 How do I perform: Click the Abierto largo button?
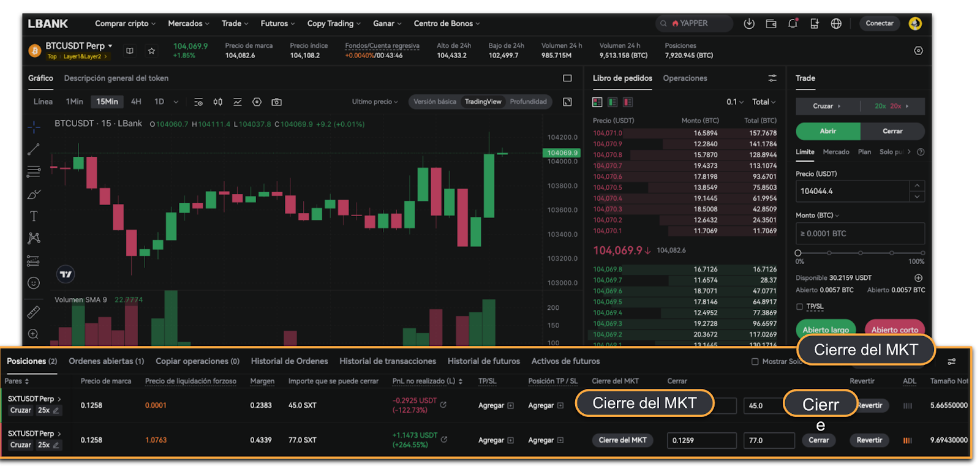[x=826, y=328]
